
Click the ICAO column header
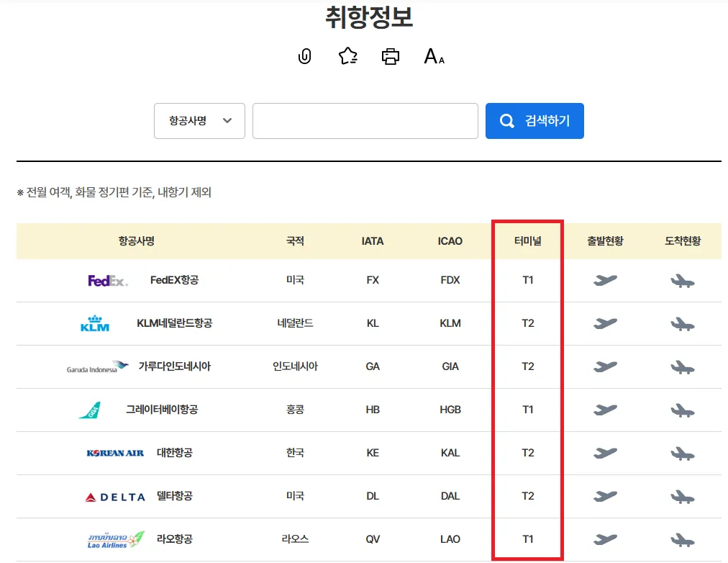pos(450,241)
